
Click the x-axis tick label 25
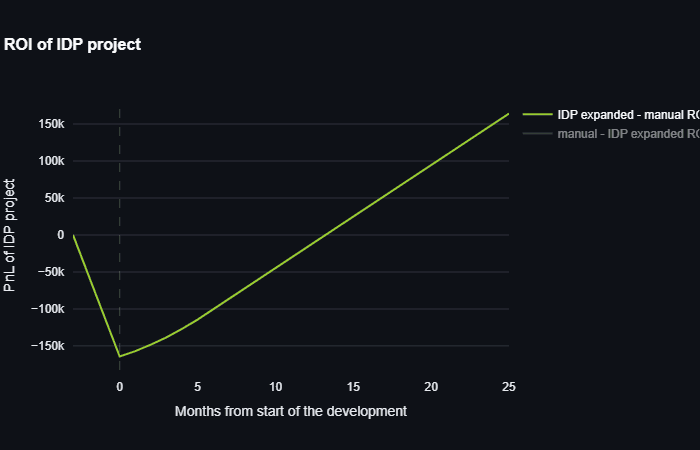tap(508, 387)
